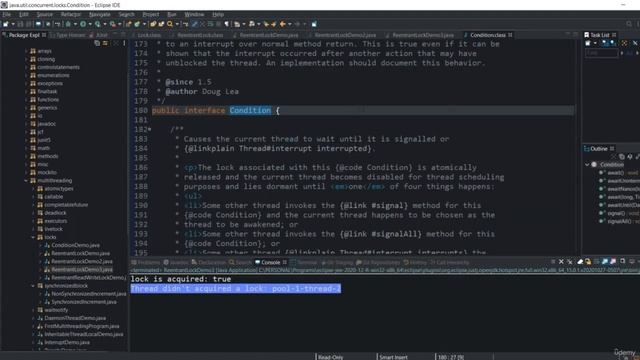Click Remove All Terminated Launches icon
This screenshot has width=640, height=360.
(570, 262)
